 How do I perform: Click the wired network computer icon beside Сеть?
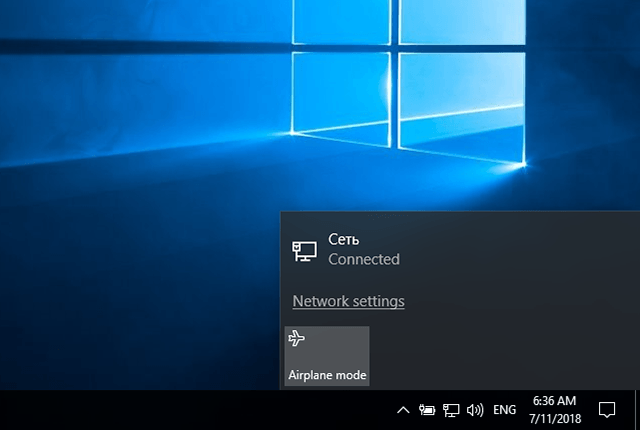pyautogui.click(x=304, y=251)
